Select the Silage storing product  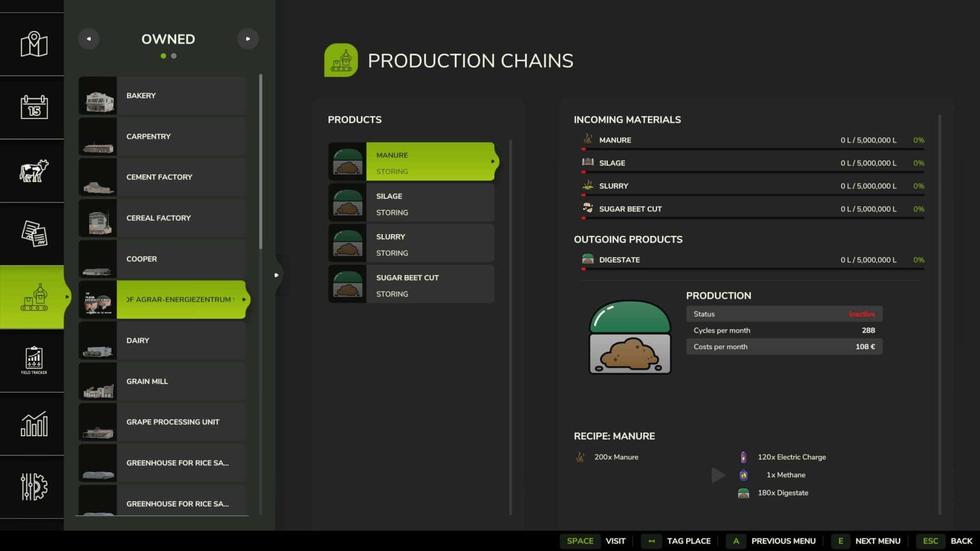coord(411,203)
